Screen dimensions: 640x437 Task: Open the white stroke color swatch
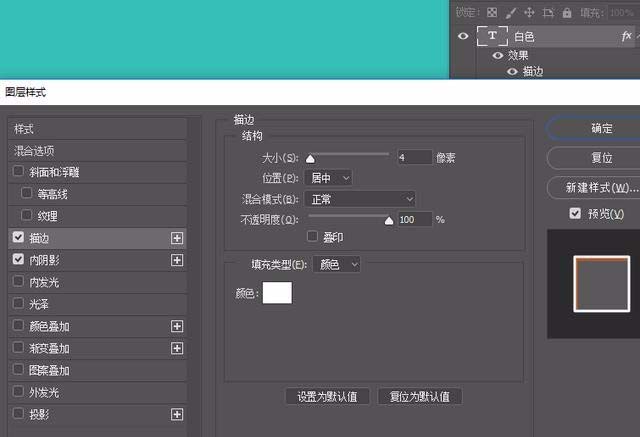pyautogui.click(x=277, y=293)
